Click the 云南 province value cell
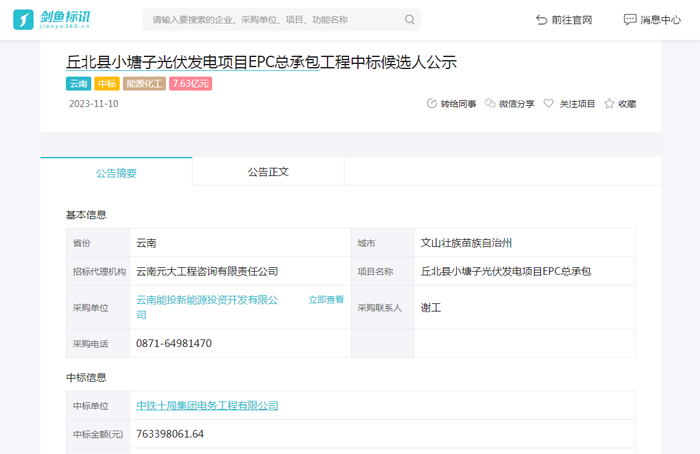700x454 pixels. point(240,243)
